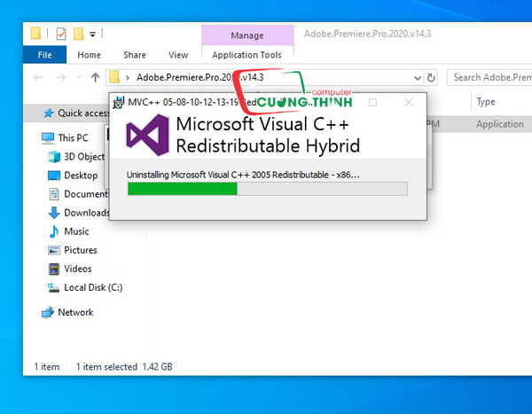Close the MVC++ installer dialog
Viewport: 532px width, 414px height.
pos(409,103)
